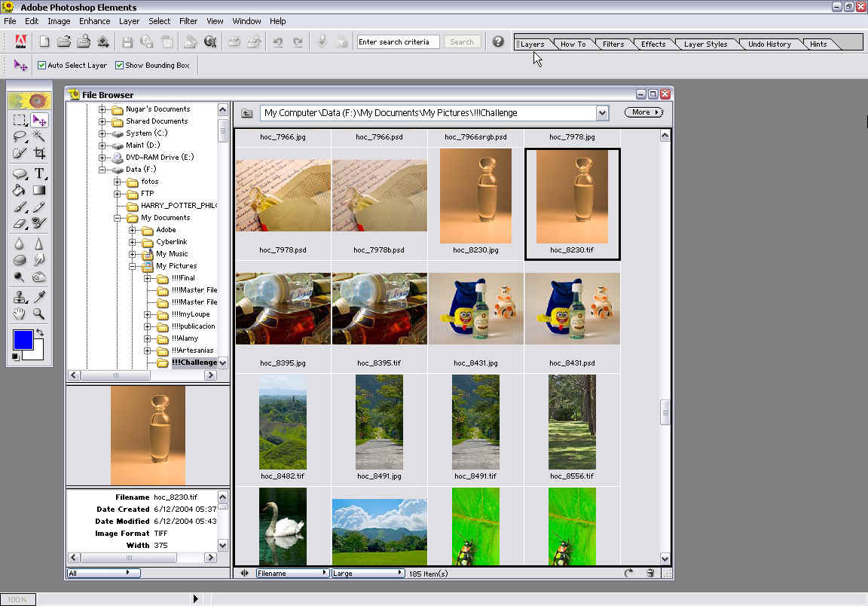The height and width of the screenshot is (606, 868).
Task: Pick the Zoom magnifier tool
Action: click(x=39, y=314)
